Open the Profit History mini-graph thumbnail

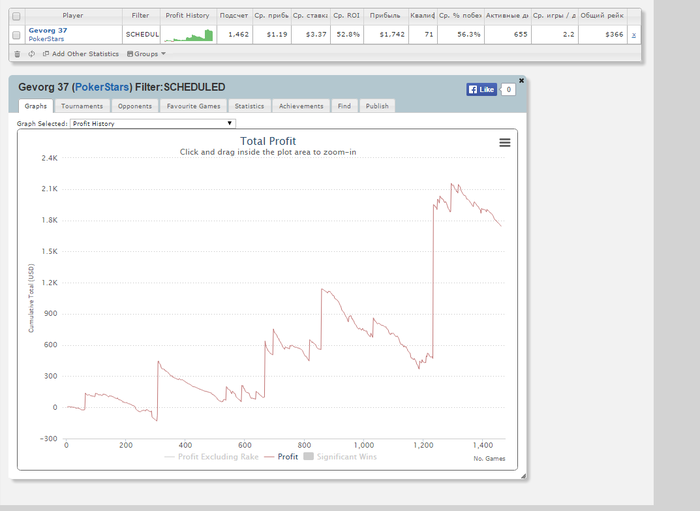point(188,35)
